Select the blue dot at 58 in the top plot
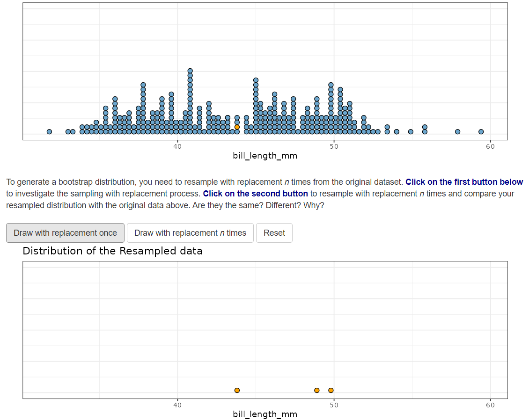This screenshot has width=529, height=420. [x=457, y=131]
